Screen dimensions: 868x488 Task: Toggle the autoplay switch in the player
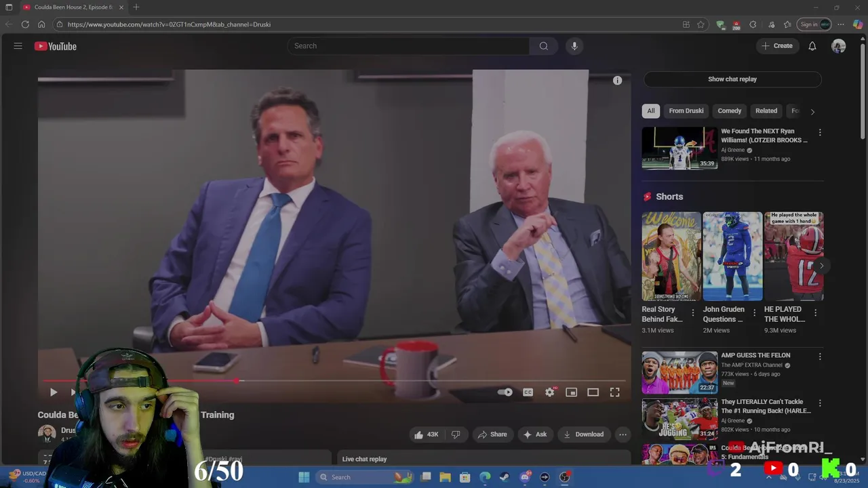click(505, 392)
